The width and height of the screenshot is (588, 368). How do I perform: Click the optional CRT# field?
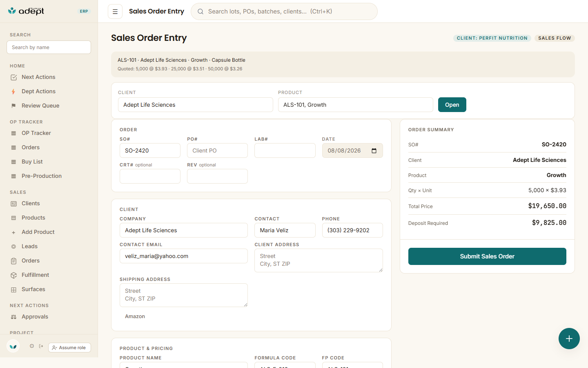(150, 176)
